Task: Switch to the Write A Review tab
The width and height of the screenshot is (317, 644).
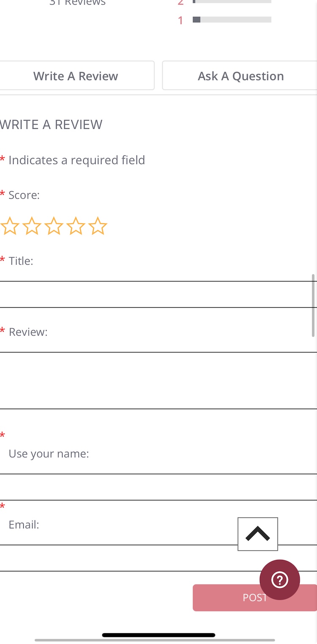Action: pyautogui.click(x=76, y=76)
